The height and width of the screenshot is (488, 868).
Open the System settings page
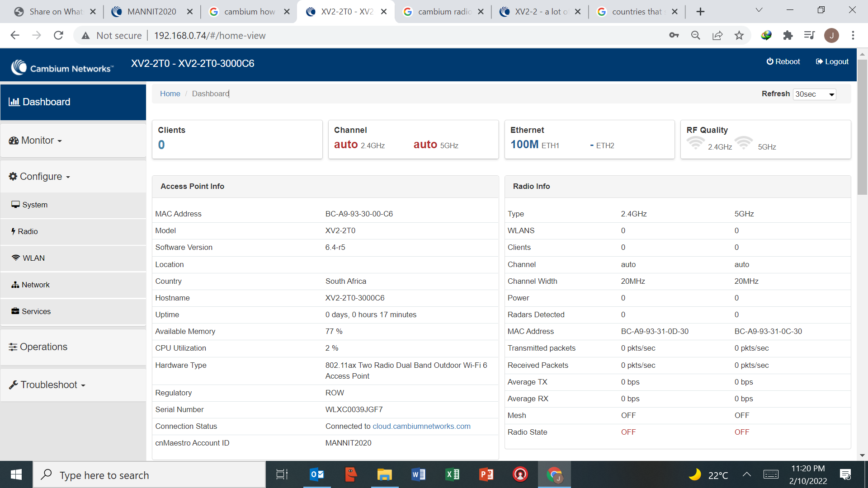[35, 205]
